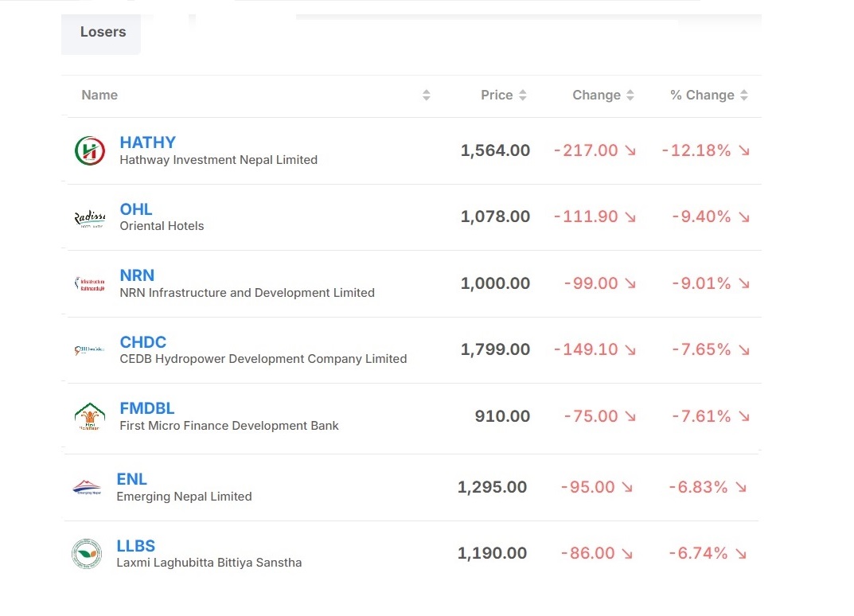Screen dimensions: 854x616
Task: Click the NRN Infrastructure and Development Limited name
Action: point(248,293)
